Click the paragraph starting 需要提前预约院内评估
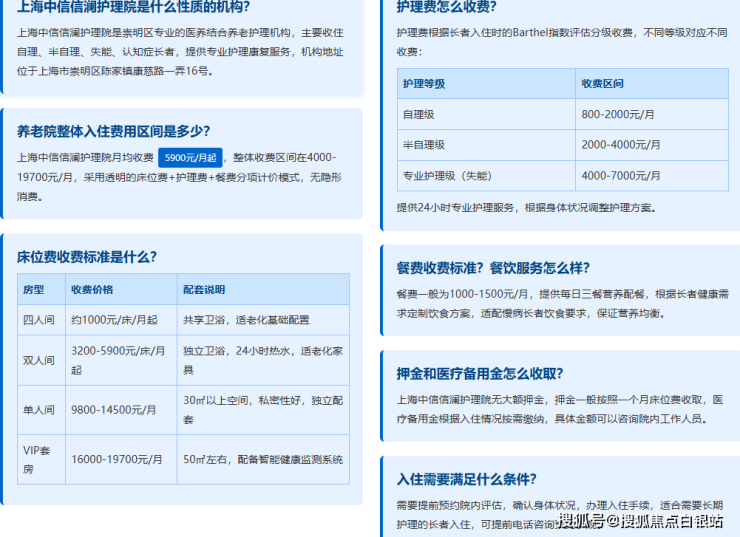 [x=560, y=515]
